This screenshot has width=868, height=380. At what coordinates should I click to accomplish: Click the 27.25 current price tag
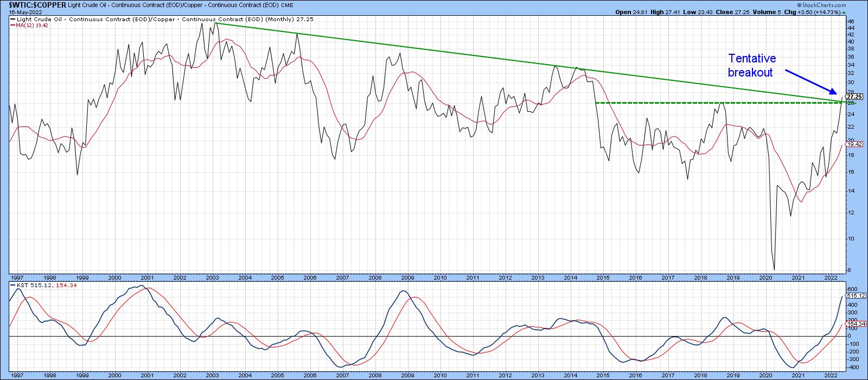click(x=854, y=97)
